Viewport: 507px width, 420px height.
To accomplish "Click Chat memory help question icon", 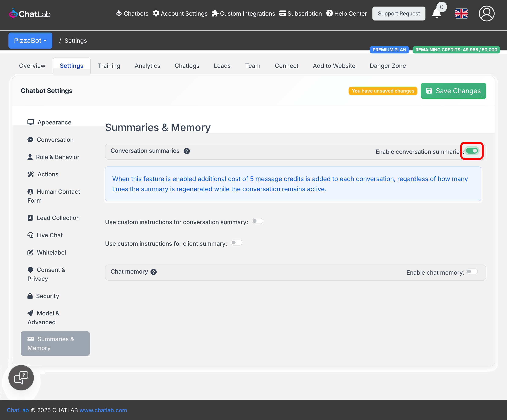I will pyautogui.click(x=154, y=272).
